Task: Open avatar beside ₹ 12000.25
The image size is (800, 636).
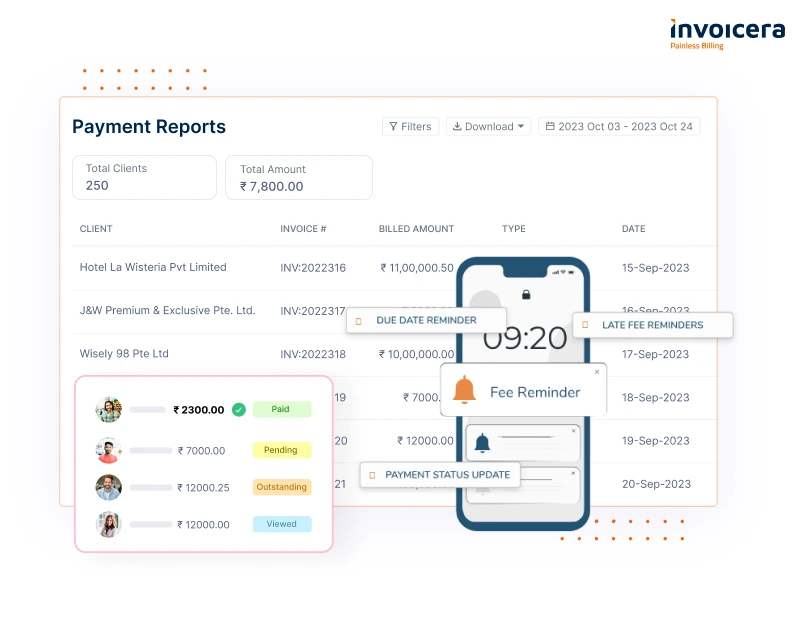Action: (x=109, y=487)
